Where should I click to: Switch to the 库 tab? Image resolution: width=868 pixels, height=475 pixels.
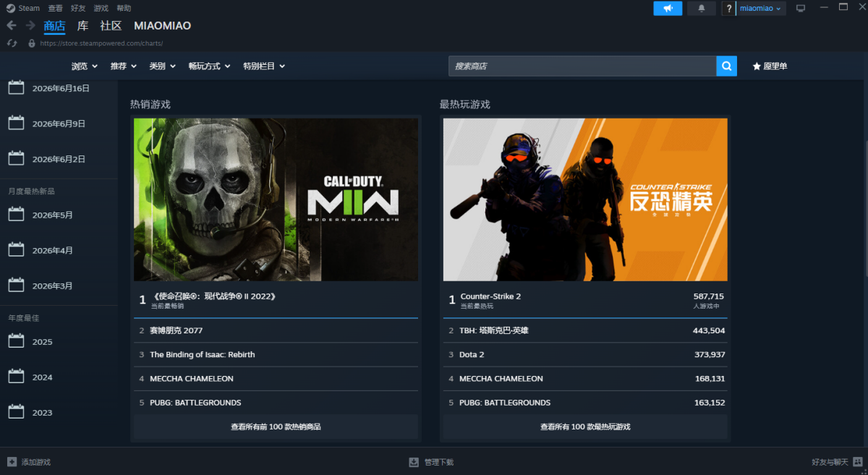[82, 26]
